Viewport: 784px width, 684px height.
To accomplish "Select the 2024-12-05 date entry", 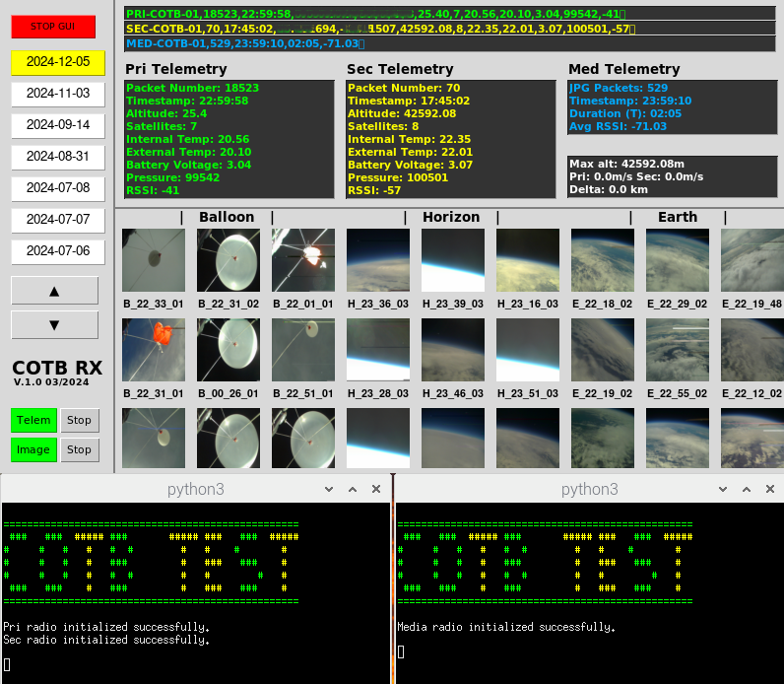I will point(58,62).
